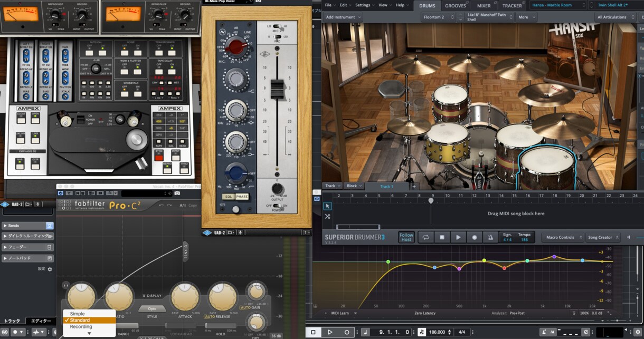
Task: Choose Simple in the style popup menu
Action: [x=89, y=314]
